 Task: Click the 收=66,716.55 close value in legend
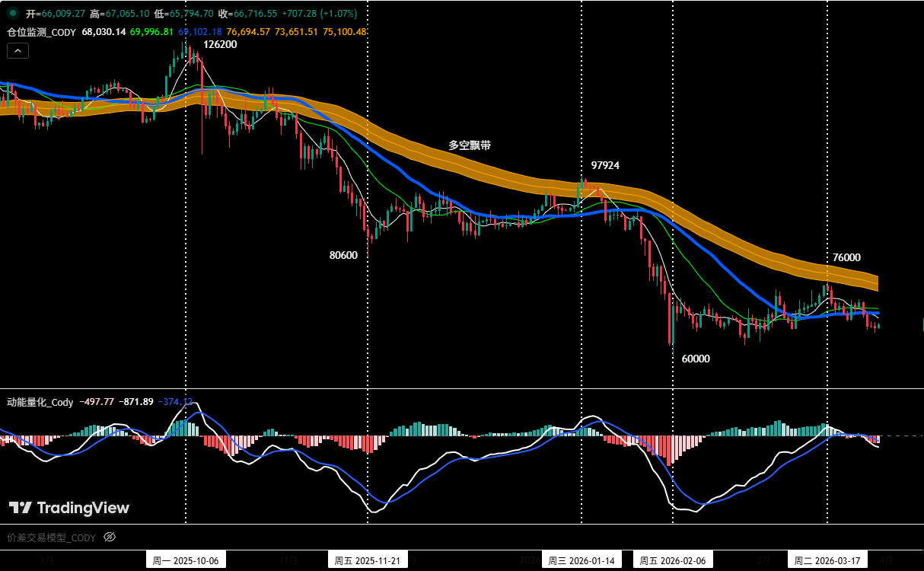253,13
